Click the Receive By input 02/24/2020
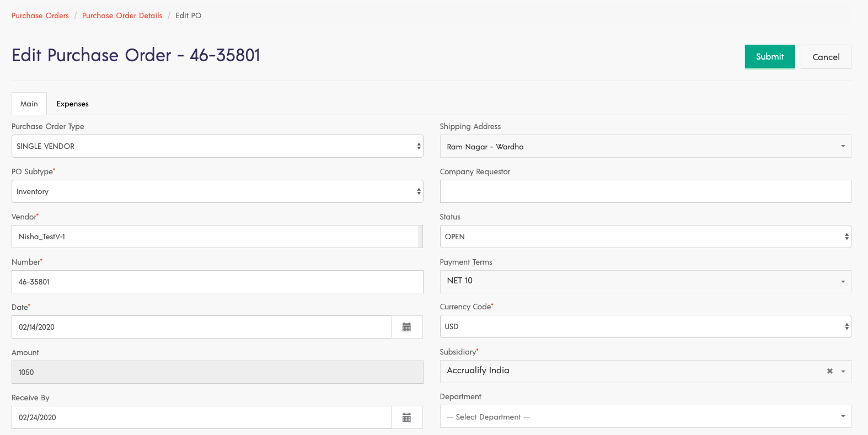Screen dimensions: 868x435 pyautogui.click(x=201, y=417)
